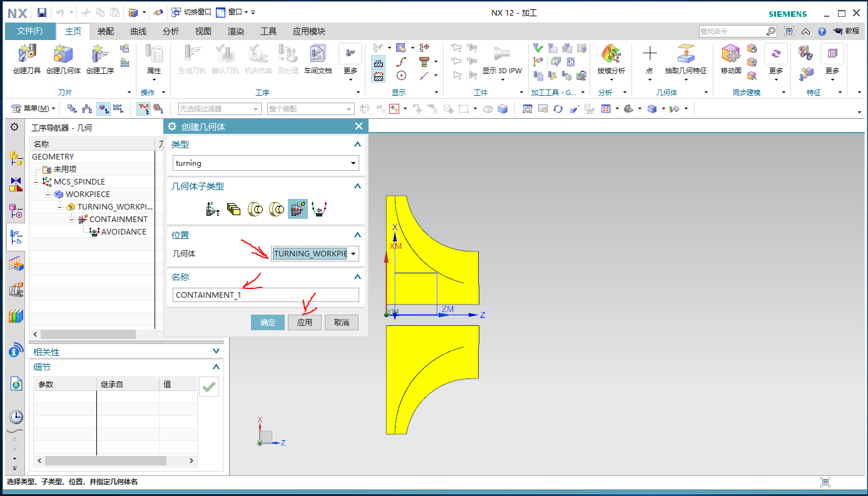The width and height of the screenshot is (868, 496).
Task: Click the search magnifier in command finder
Action: coord(771,31)
